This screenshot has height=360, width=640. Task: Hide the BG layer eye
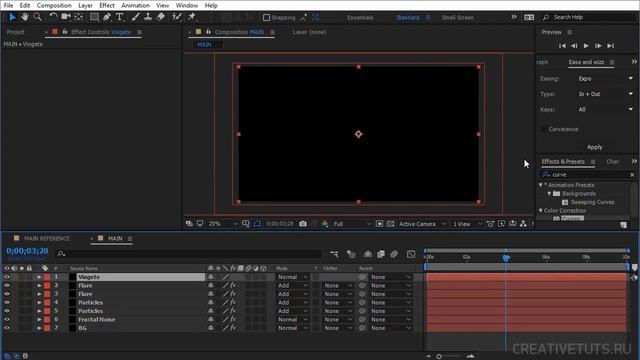[7, 328]
